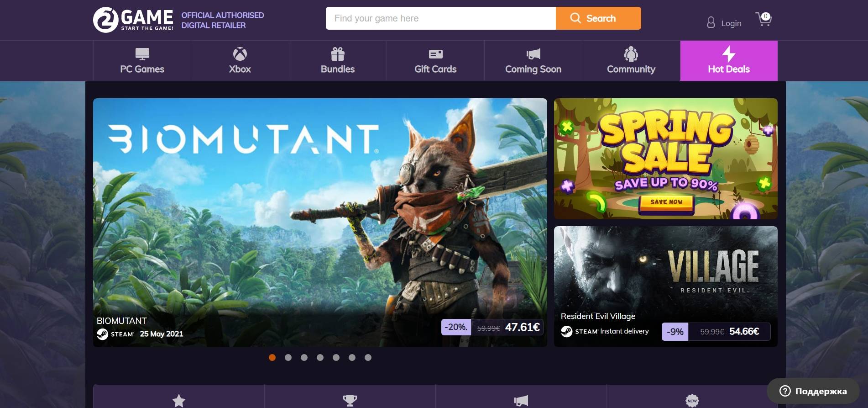Image resolution: width=868 pixels, height=408 pixels.
Task: Click the question mark icon in support widget
Action: [x=785, y=391]
